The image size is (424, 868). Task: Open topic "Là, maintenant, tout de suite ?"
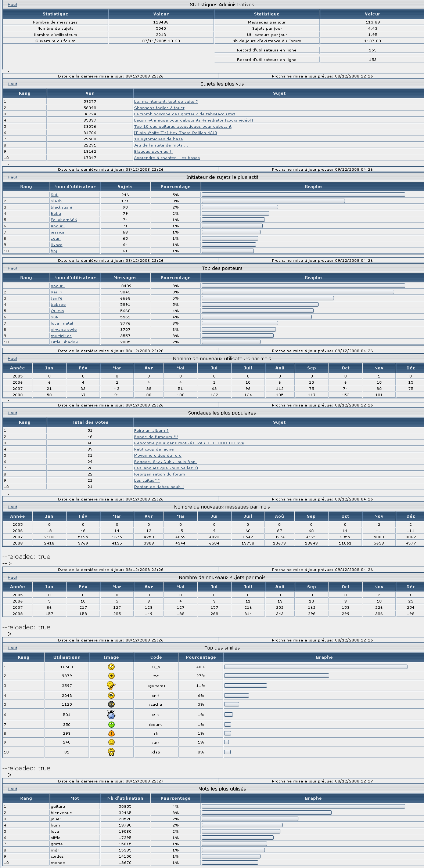[166, 102]
